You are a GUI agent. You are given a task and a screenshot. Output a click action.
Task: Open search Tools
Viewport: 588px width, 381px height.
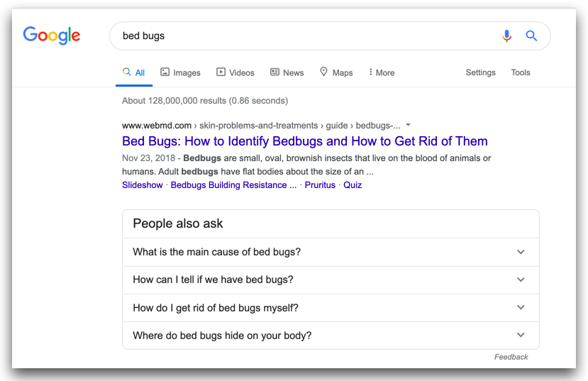click(521, 72)
